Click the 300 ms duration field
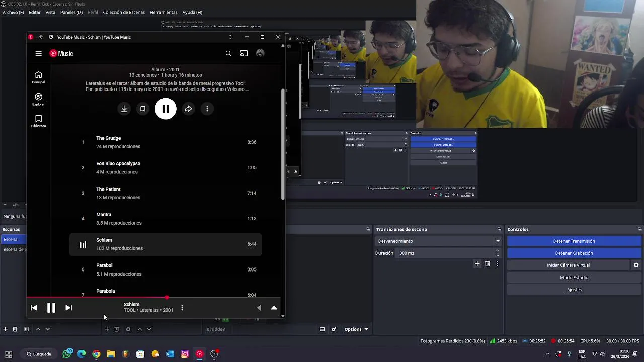644x362 pixels. pyautogui.click(x=446, y=253)
